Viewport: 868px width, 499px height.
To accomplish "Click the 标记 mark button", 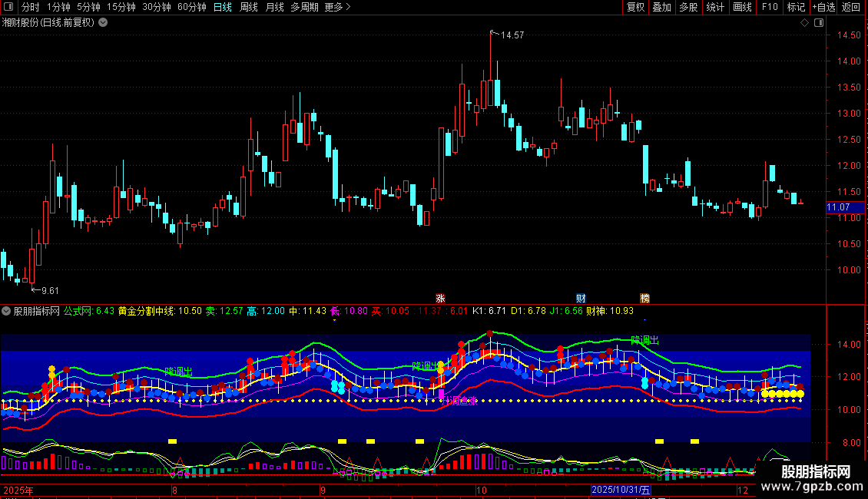I will 796,7.
